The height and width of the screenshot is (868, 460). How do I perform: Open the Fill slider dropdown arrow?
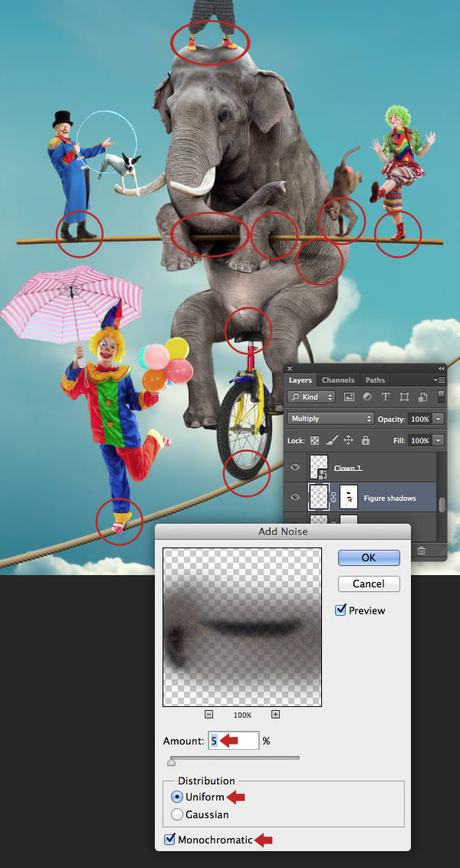(439, 441)
